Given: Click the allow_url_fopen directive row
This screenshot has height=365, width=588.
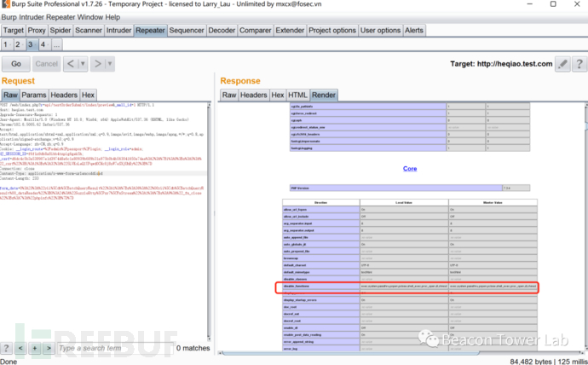Looking at the screenshot, I should [x=410, y=210].
